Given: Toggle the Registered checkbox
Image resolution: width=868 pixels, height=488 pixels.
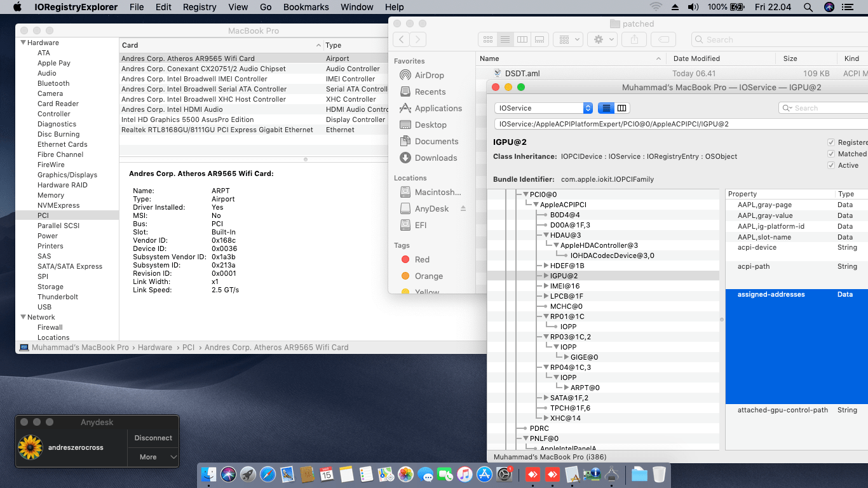Looking at the screenshot, I should click(x=831, y=142).
